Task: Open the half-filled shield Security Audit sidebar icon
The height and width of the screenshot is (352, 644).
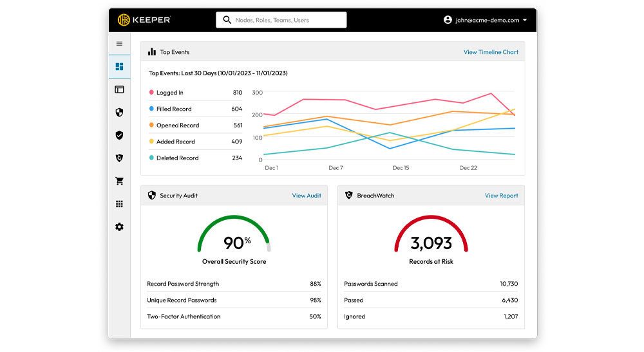Action: pos(120,113)
